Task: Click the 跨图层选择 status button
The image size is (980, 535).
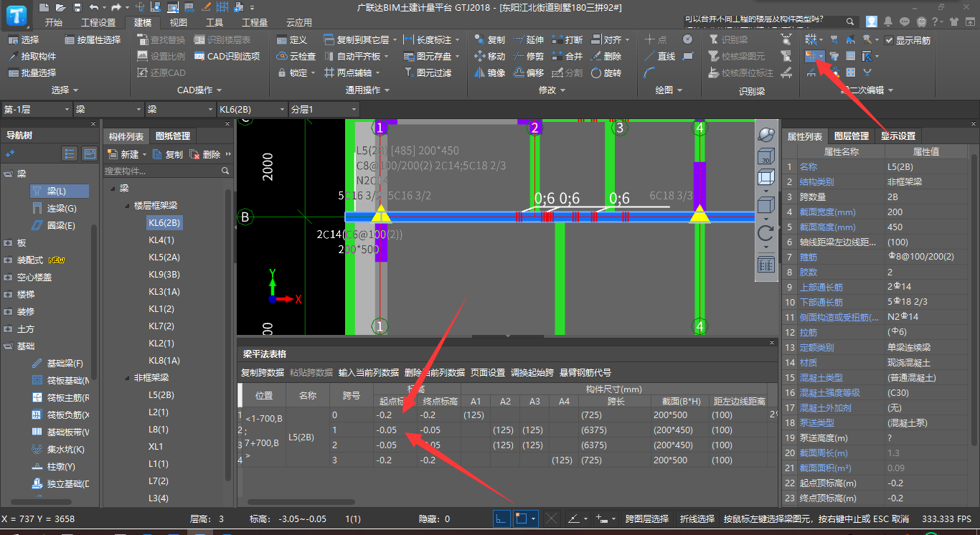Action: 647,519
